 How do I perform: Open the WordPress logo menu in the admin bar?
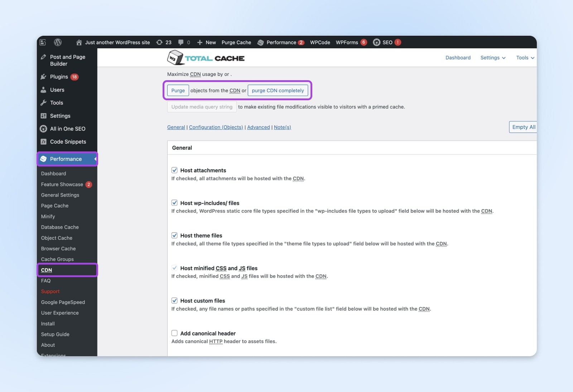(58, 42)
